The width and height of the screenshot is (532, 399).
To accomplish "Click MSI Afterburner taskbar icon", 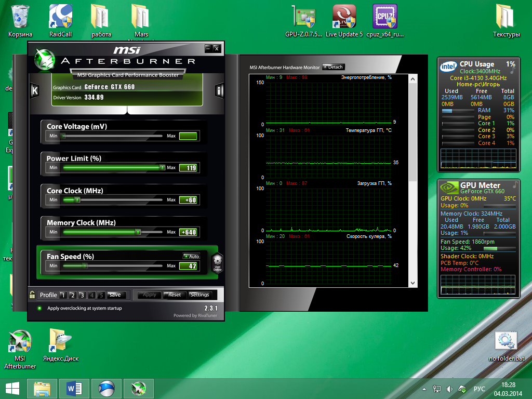I will pyautogui.click(x=139, y=389).
